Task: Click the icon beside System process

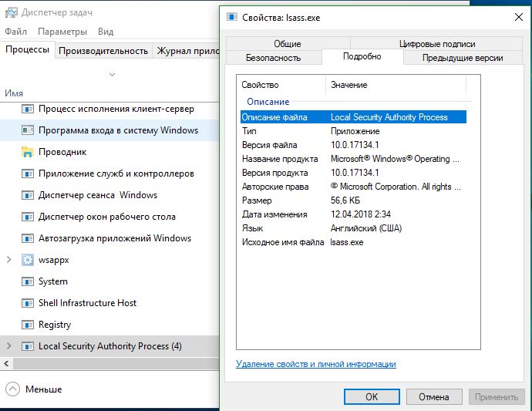Action: tap(28, 281)
